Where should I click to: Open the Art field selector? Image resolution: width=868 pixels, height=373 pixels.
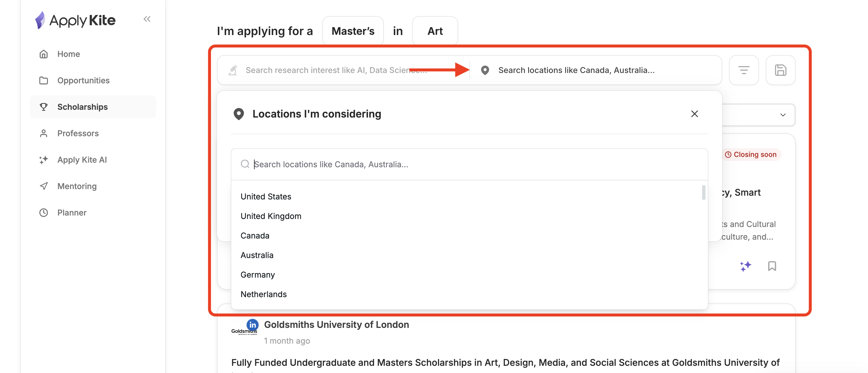435,31
